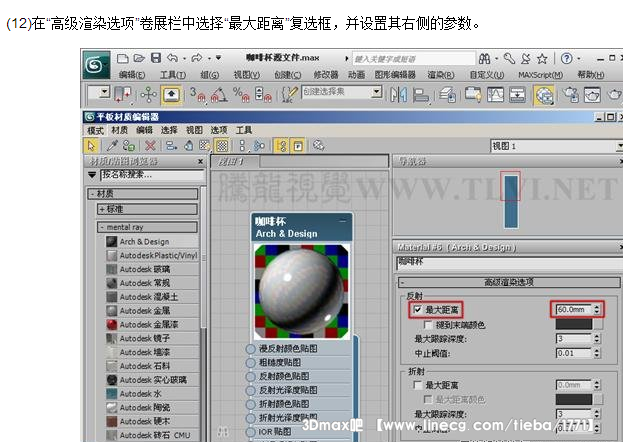Collapse the 咖啡杯 node with minus button

pyautogui.click(x=342, y=220)
